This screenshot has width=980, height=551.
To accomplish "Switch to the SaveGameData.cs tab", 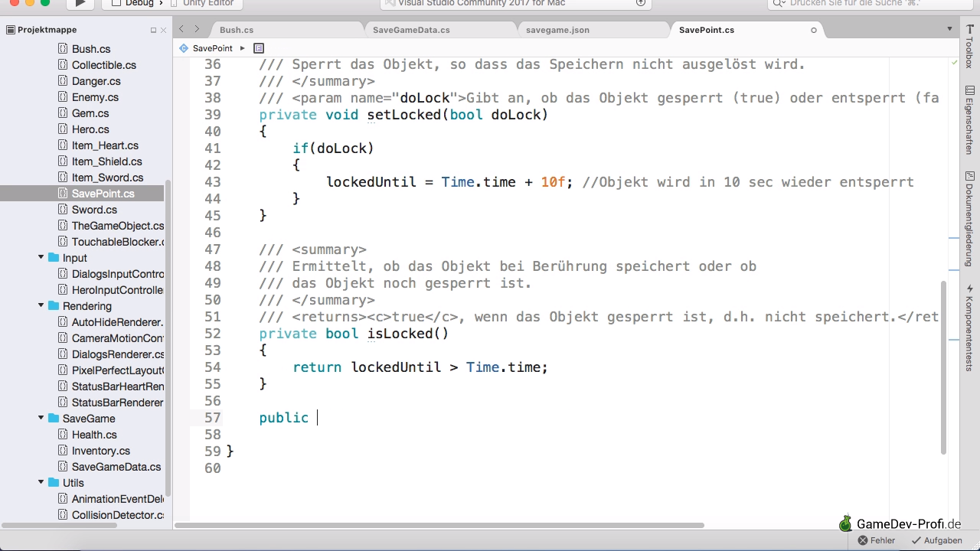I will [411, 31].
